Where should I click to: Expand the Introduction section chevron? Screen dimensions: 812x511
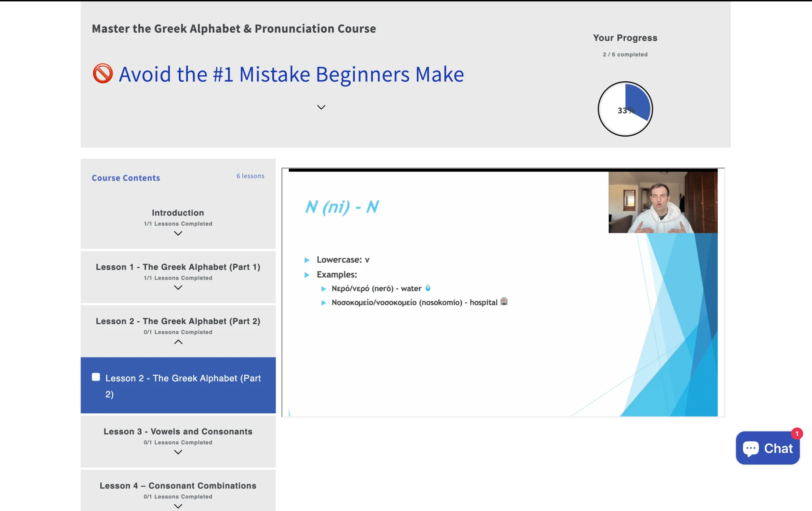[178, 233]
